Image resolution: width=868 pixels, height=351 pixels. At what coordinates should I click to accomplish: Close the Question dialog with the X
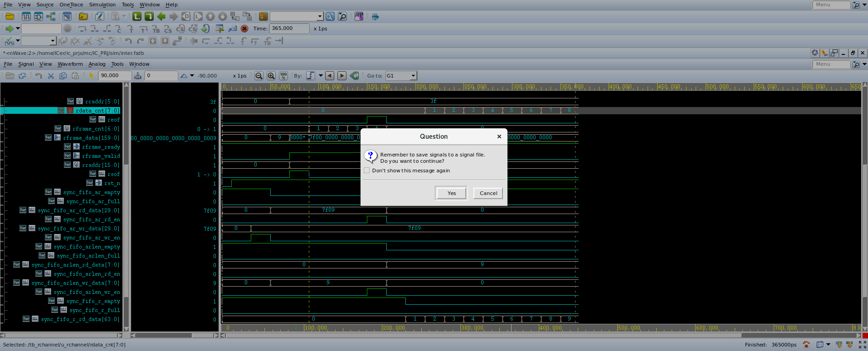point(499,136)
